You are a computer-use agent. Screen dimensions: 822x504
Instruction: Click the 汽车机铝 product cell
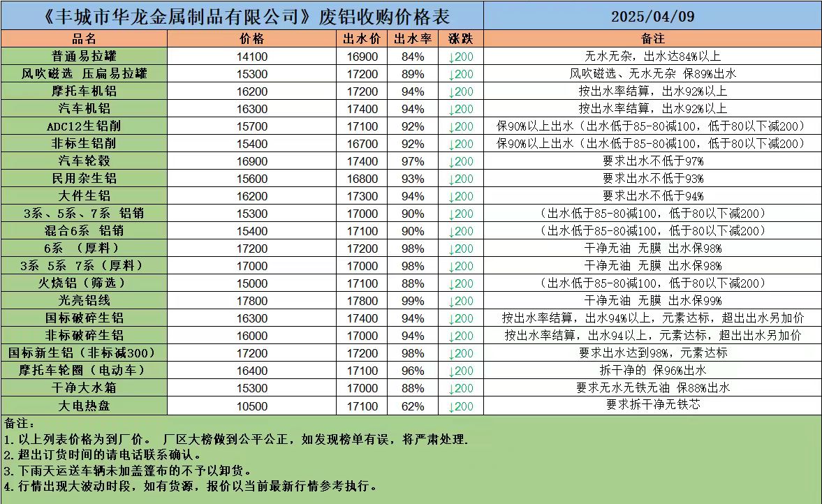[x=85, y=108]
